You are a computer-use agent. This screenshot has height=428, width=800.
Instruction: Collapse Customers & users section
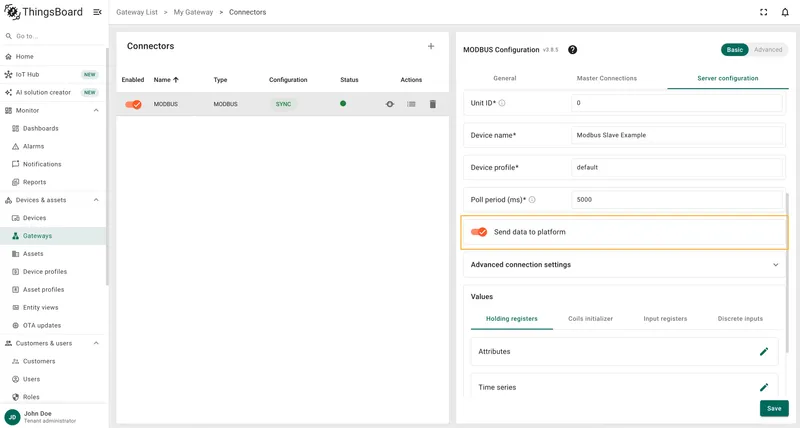click(x=96, y=343)
